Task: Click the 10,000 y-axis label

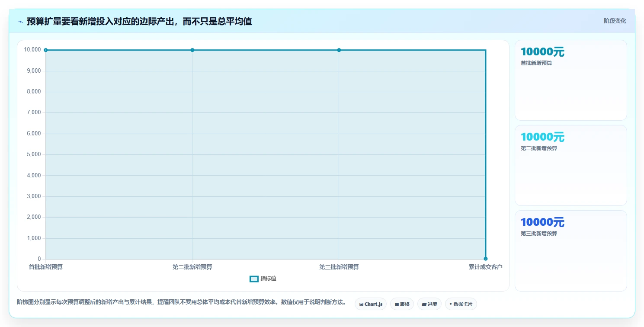Action: click(32, 50)
